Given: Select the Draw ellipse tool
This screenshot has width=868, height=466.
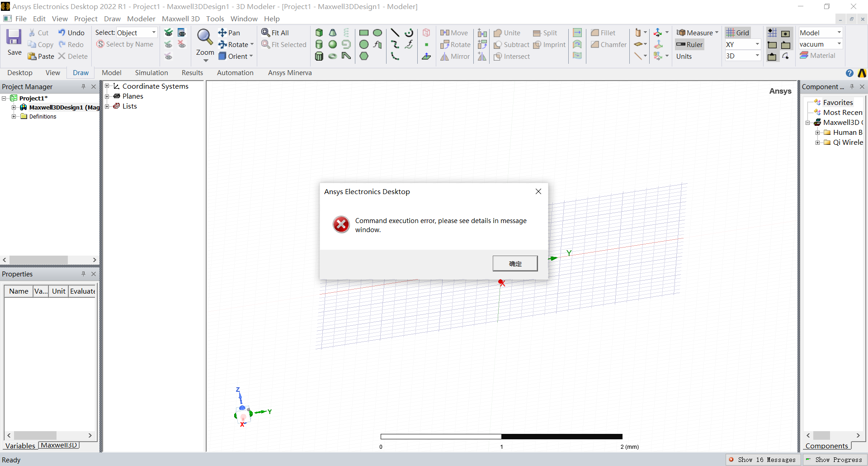Looking at the screenshot, I should pyautogui.click(x=377, y=33).
